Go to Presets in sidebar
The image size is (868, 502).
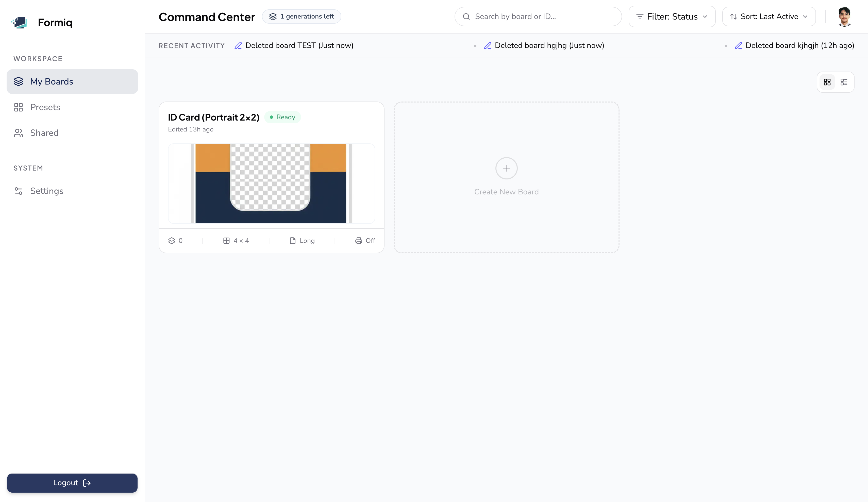[45, 107]
